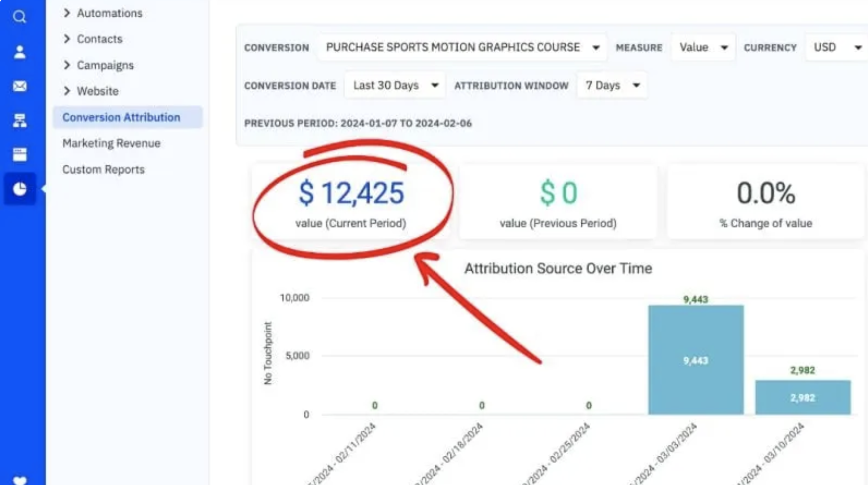Change the Currency USD dropdown
The height and width of the screenshot is (485, 868).
(x=837, y=47)
